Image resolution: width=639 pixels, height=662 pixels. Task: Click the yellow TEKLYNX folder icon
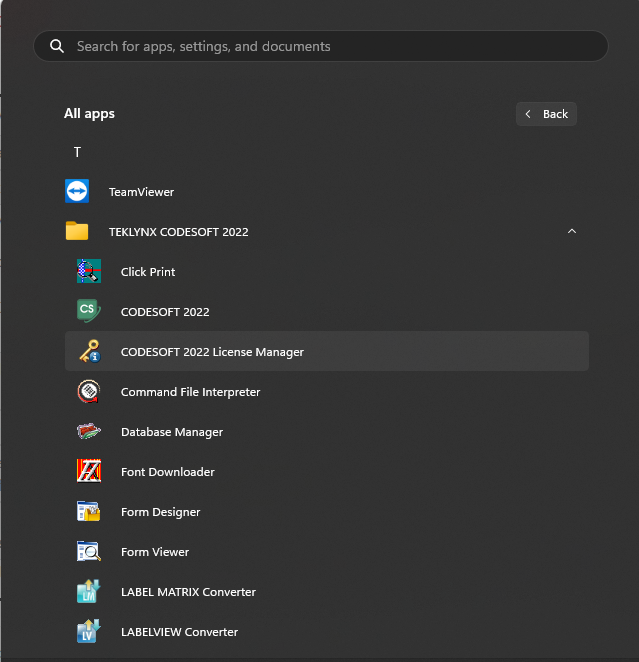pyautogui.click(x=77, y=231)
